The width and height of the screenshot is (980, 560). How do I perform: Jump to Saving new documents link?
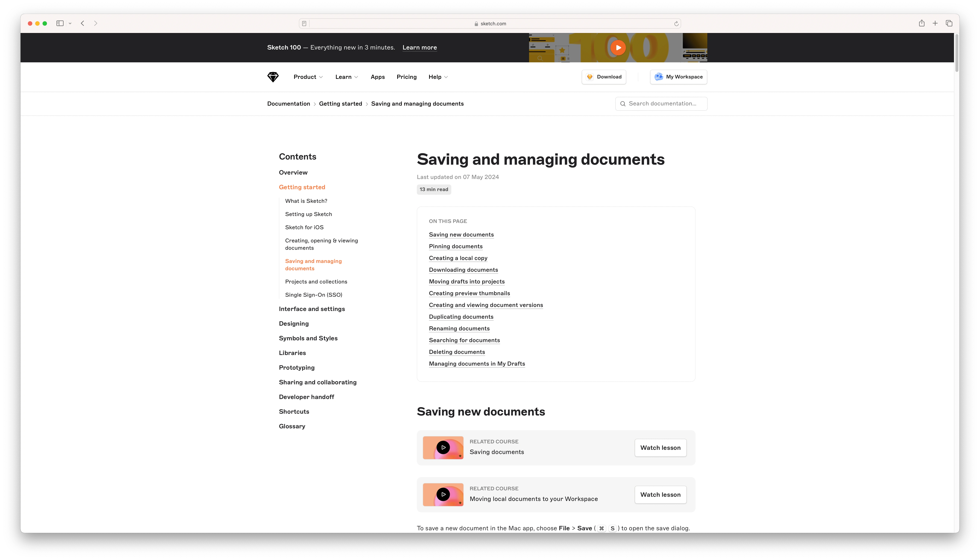[x=461, y=235]
